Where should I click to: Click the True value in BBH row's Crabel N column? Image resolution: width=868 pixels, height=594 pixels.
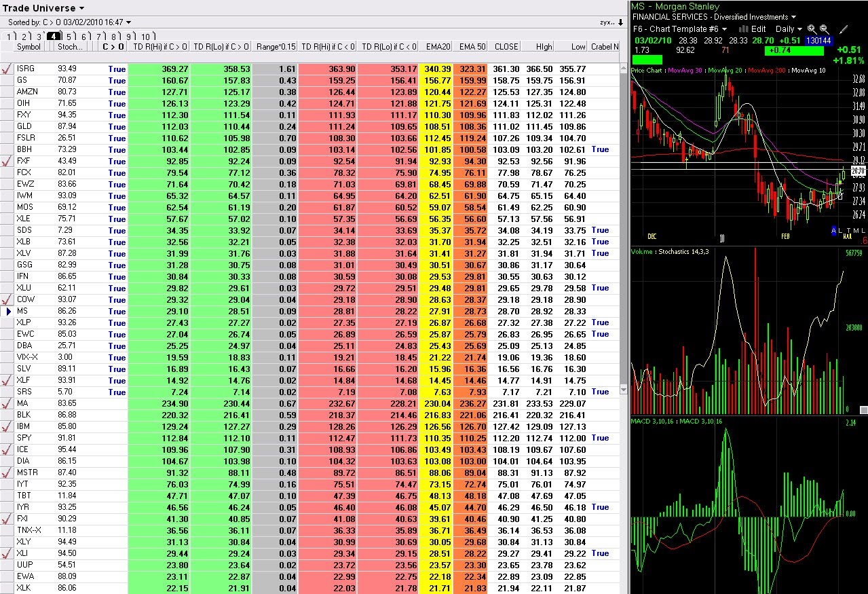point(600,149)
